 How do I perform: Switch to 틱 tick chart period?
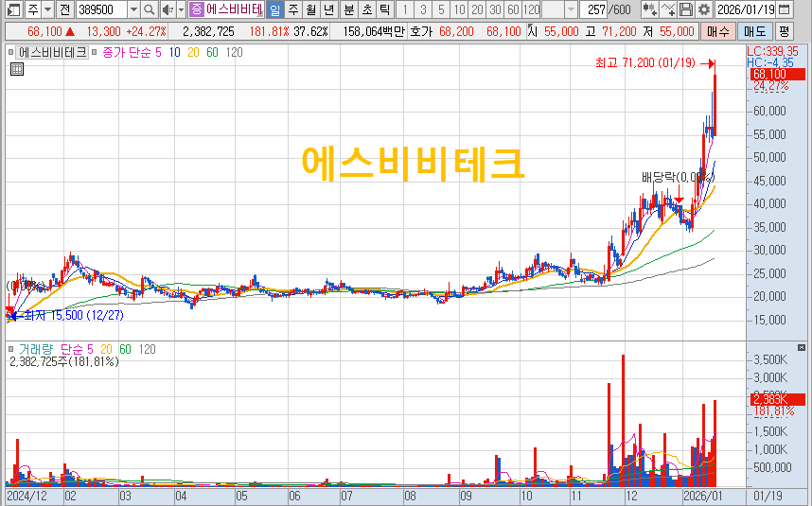(384, 9)
